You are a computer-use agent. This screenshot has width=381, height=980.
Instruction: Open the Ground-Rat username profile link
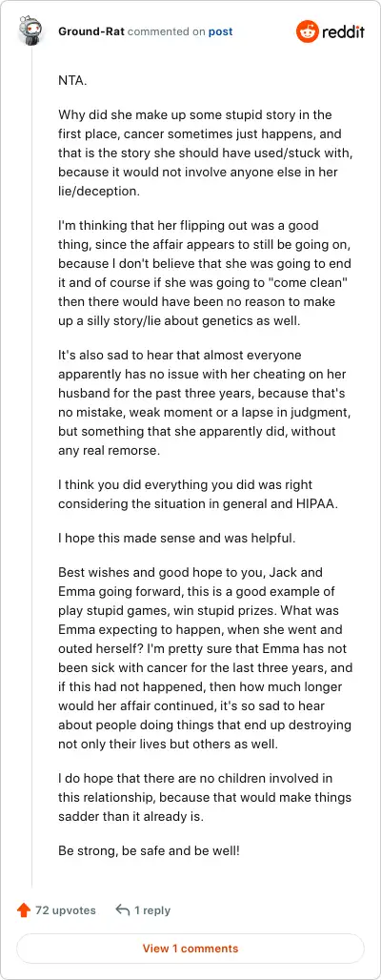(91, 31)
